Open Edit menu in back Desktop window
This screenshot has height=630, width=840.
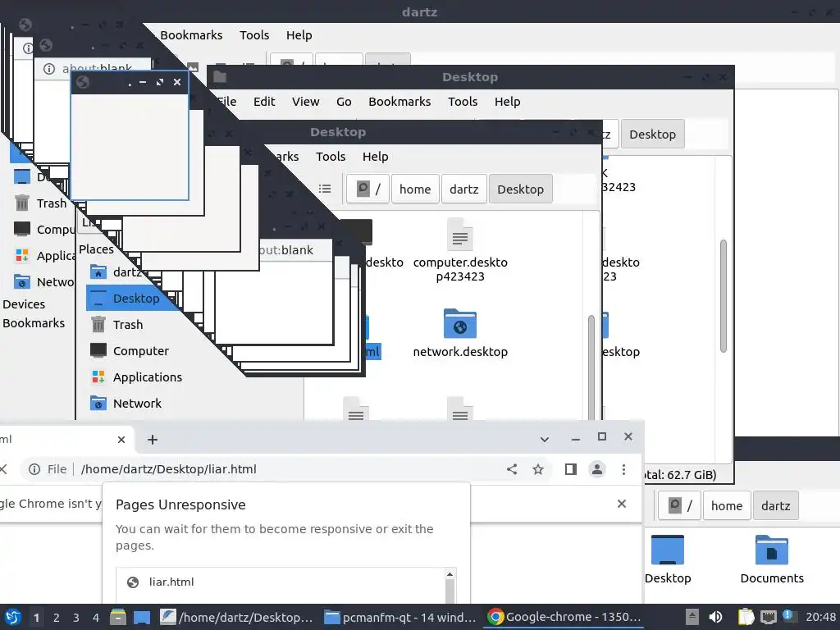(264, 101)
